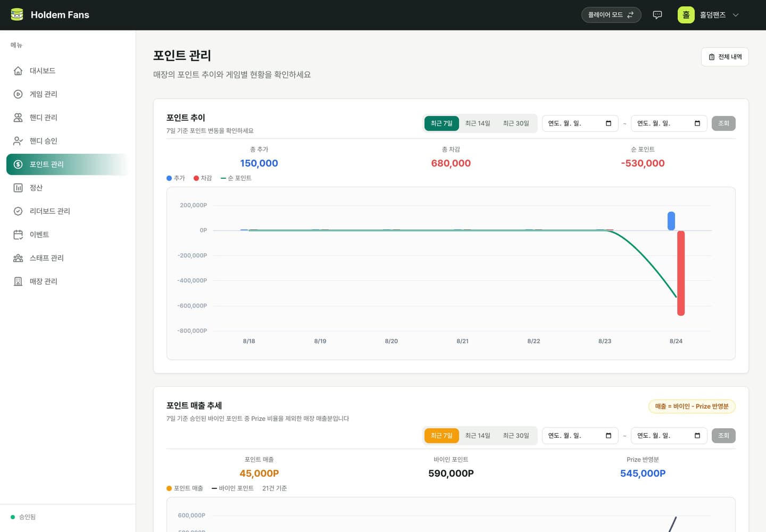Click the 포인트 매출 value 45,000P

pos(259,473)
